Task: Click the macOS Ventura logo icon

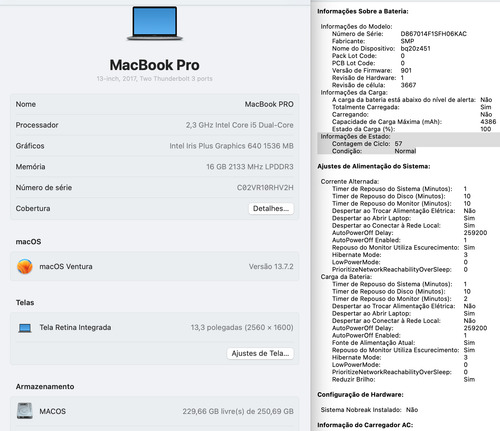Action: [x=25, y=267]
